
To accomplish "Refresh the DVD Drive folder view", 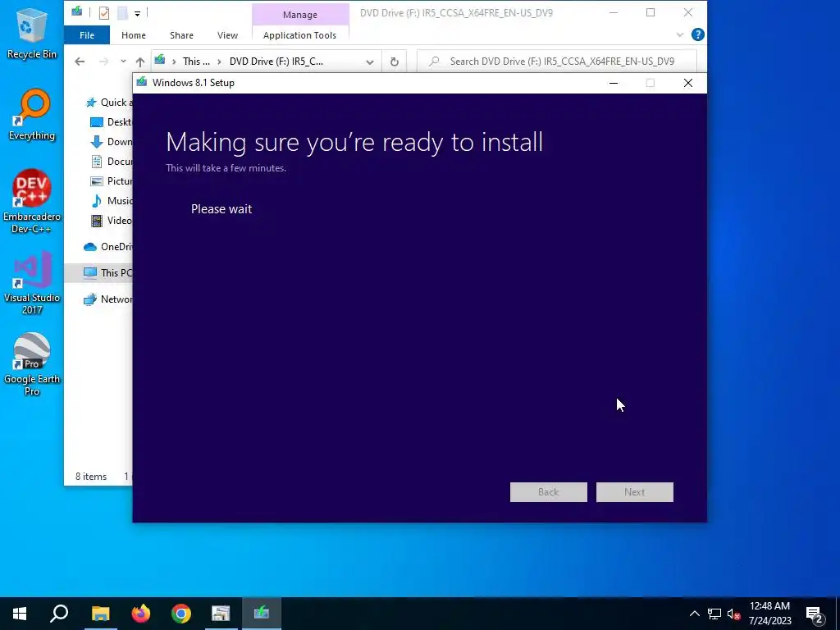I will point(395,62).
